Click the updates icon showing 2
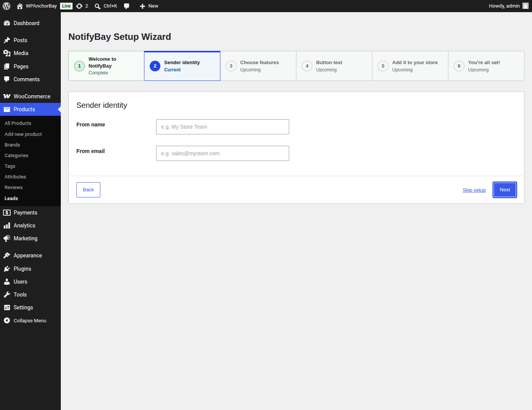This screenshot has height=410, width=532. 79,6
